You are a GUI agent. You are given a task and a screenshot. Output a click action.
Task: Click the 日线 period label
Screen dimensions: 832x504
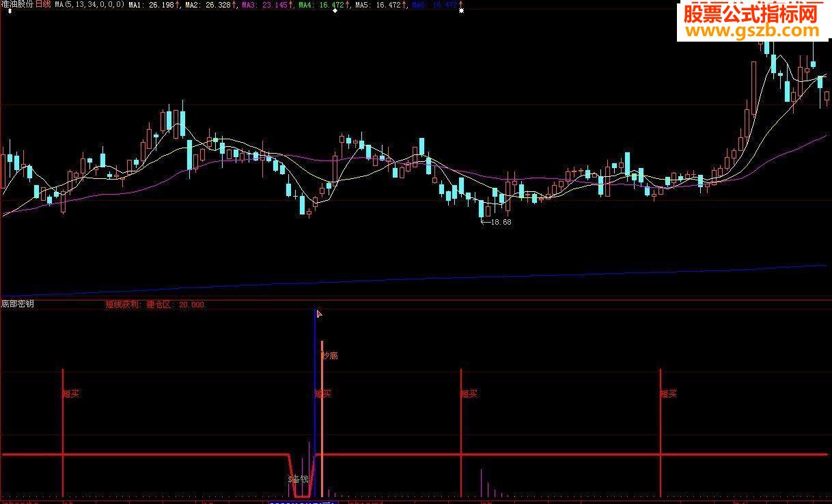pos(44,4)
